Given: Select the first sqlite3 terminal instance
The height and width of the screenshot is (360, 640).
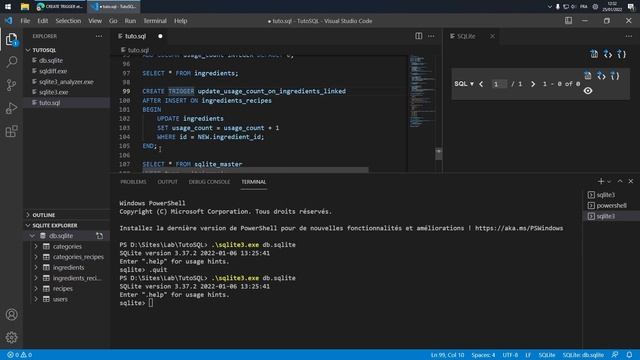Looking at the screenshot, I should [611, 195].
